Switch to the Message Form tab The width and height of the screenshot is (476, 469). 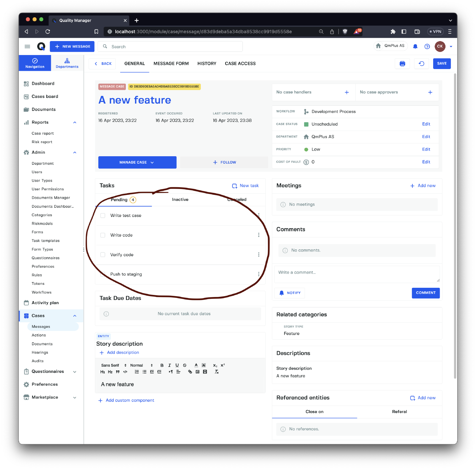pos(171,64)
